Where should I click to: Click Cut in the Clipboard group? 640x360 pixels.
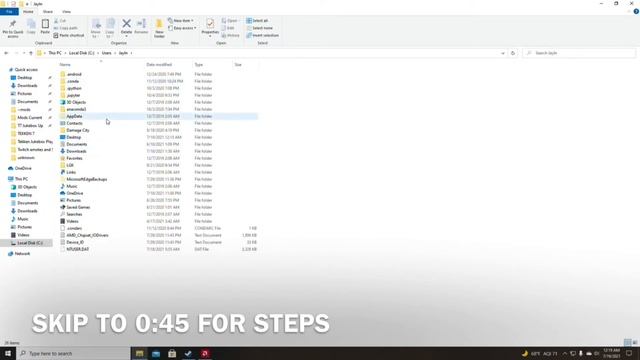pyautogui.click(x=60, y=21)
